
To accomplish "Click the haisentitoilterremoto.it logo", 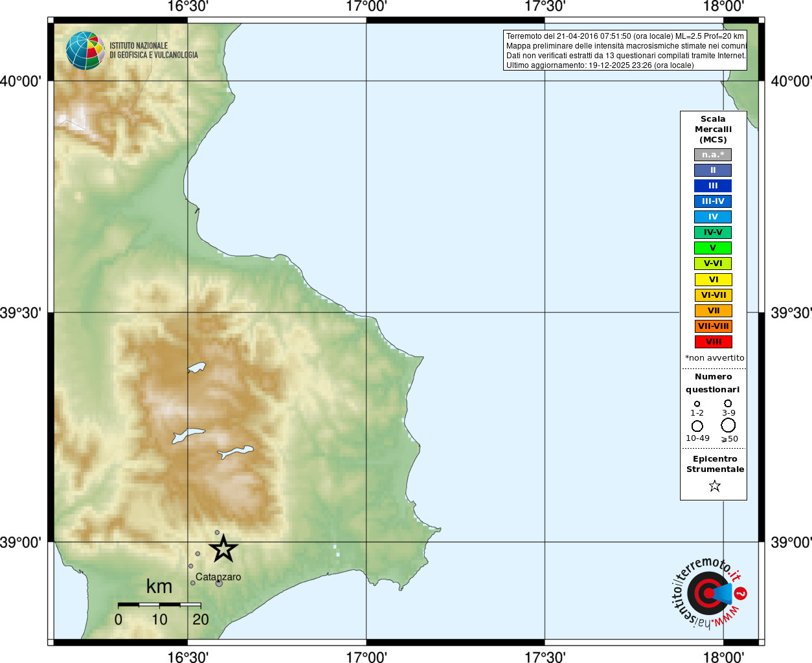I will pos(708,593).
